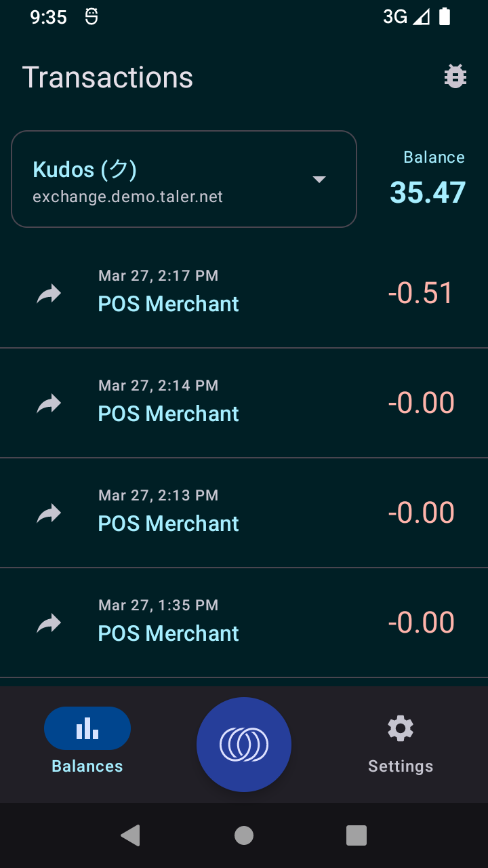
Task: Tap the Android recent apps square
Action: coord(357,835)
